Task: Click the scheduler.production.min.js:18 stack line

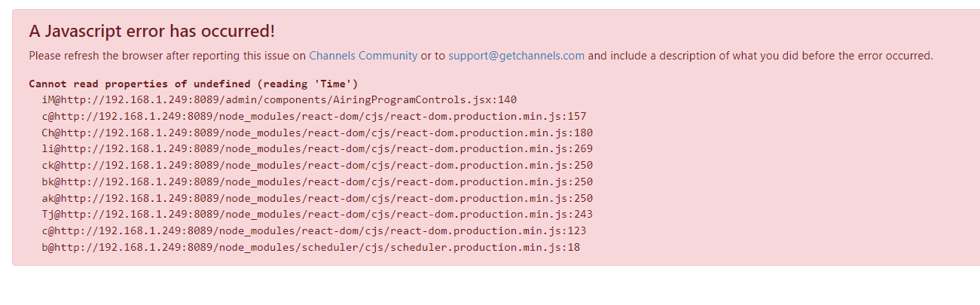Action: 311,248
